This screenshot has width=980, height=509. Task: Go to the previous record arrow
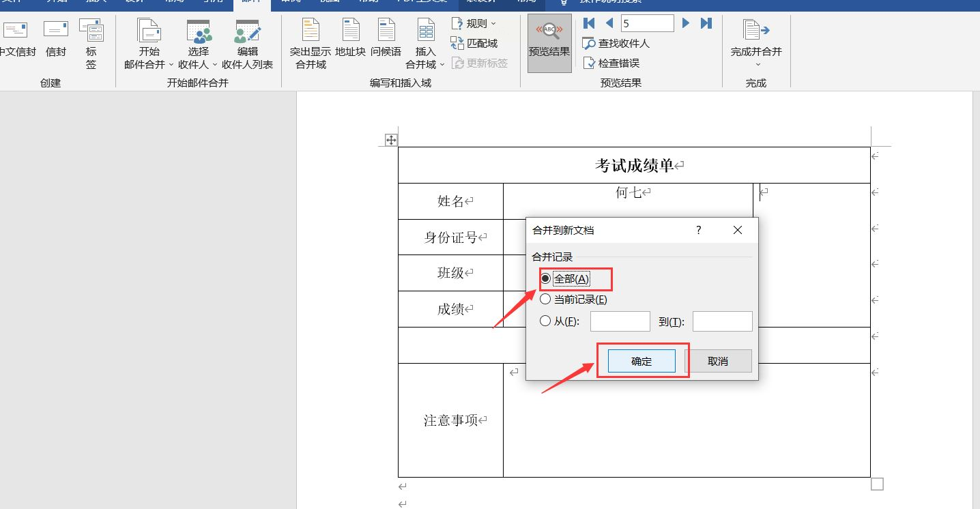pos(609,23)
